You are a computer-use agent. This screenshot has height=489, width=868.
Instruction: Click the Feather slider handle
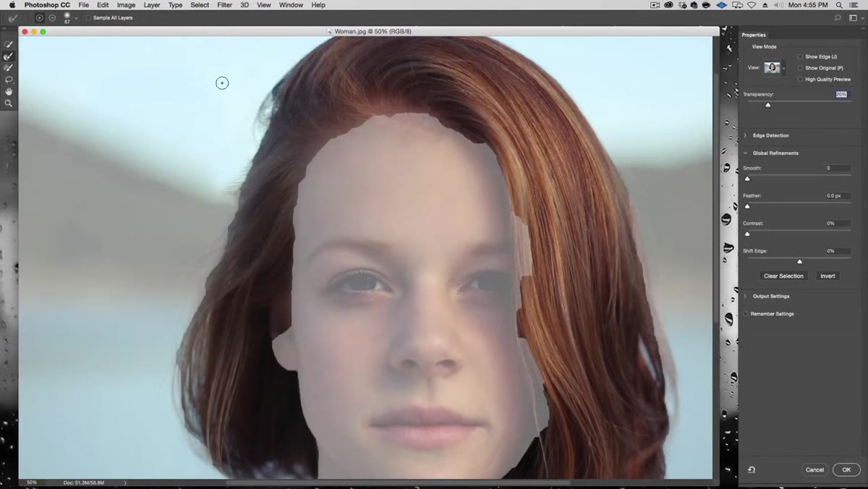(747, 205)
